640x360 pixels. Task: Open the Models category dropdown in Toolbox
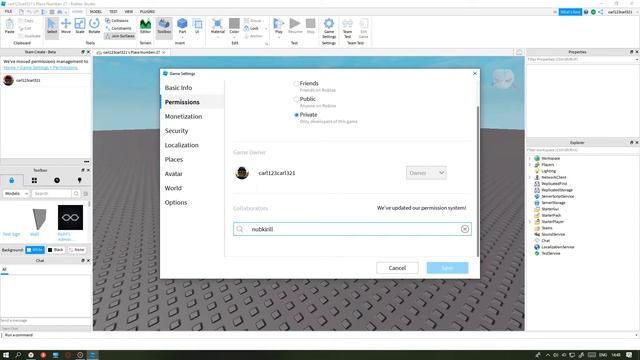[16, 193]
